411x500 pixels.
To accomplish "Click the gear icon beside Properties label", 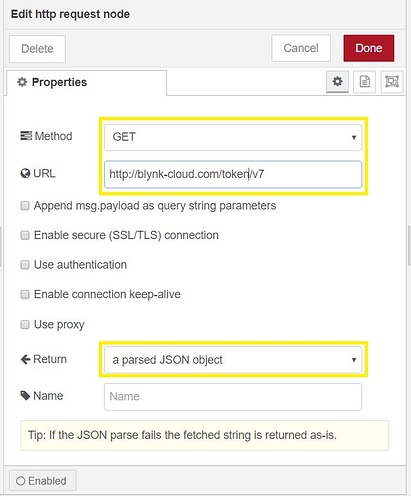I will click(22, 82).
